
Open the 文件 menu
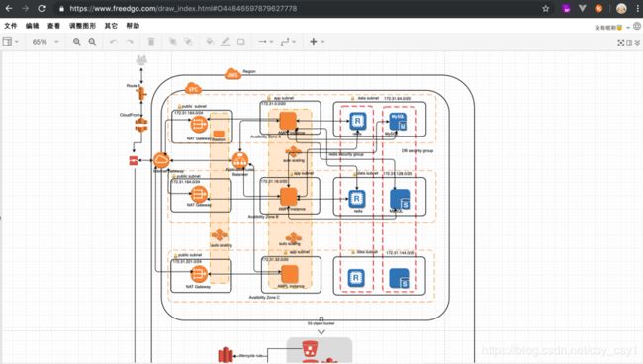click(11, 26)
